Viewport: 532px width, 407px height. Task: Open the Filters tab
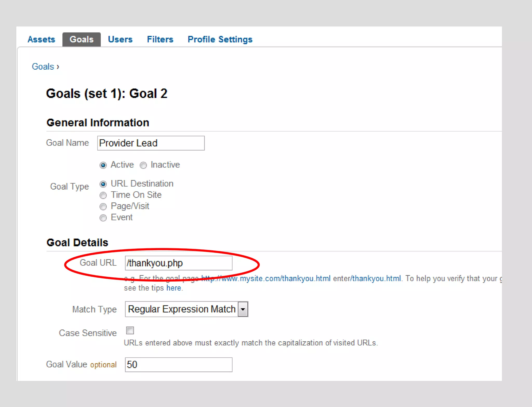[160, 39]
